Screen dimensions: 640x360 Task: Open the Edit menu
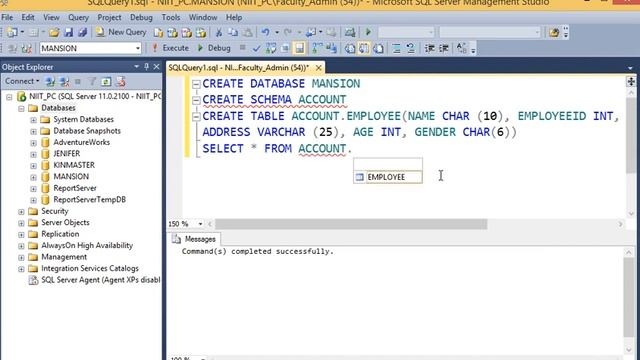[x=28, y=18]
